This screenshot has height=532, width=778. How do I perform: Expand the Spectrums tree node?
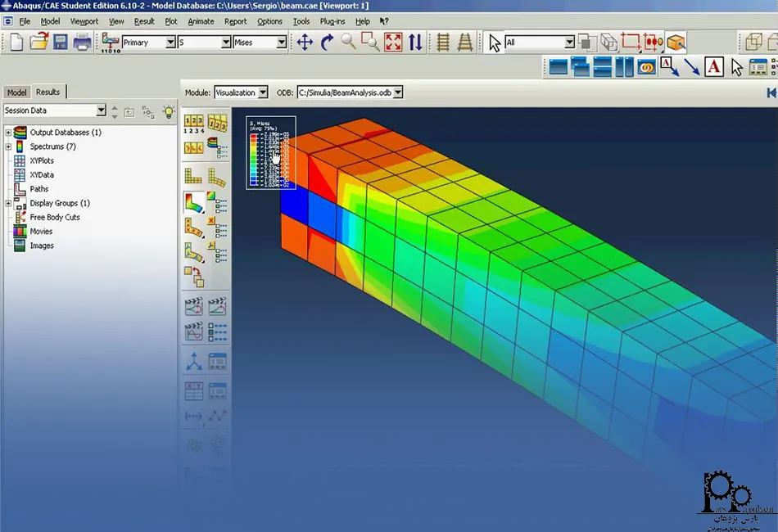8,147
